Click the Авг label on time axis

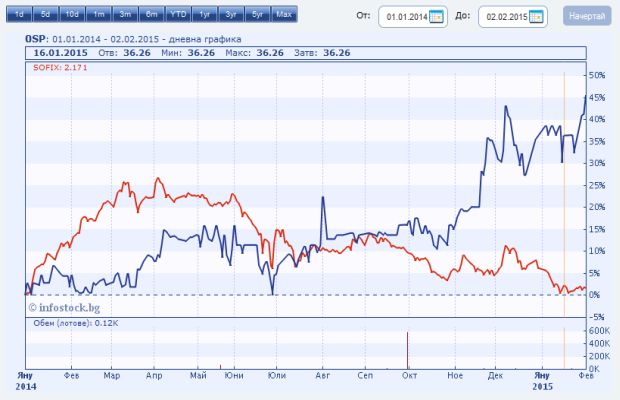[x=323, y=375]
